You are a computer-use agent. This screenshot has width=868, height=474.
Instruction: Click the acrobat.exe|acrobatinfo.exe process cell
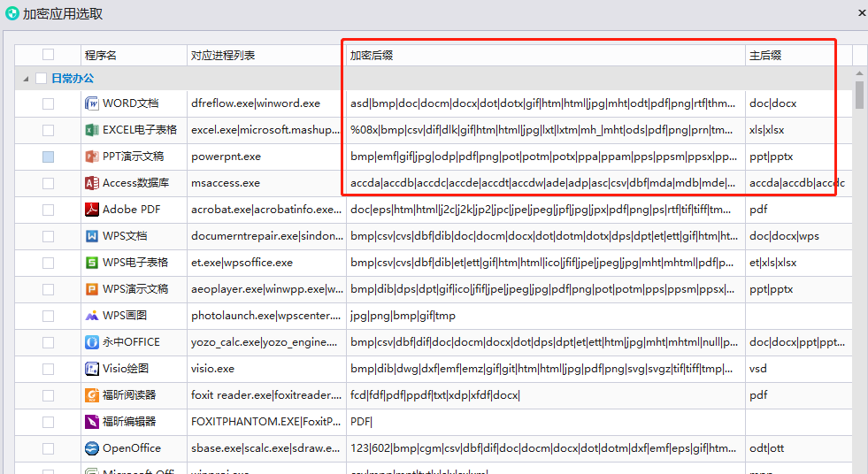(267, 210)
